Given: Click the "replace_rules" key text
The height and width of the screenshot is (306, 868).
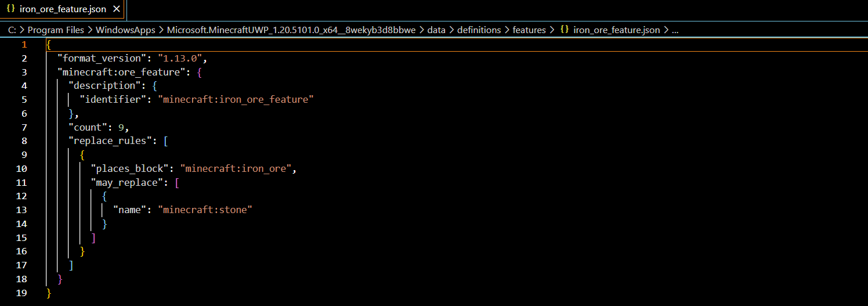Looking at the screenshot, I should coord(110,141).
